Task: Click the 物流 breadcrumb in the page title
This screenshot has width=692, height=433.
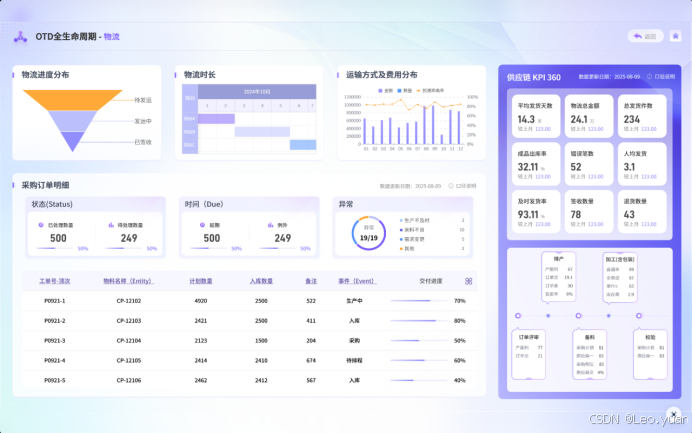Action: [x=112, y=37]
